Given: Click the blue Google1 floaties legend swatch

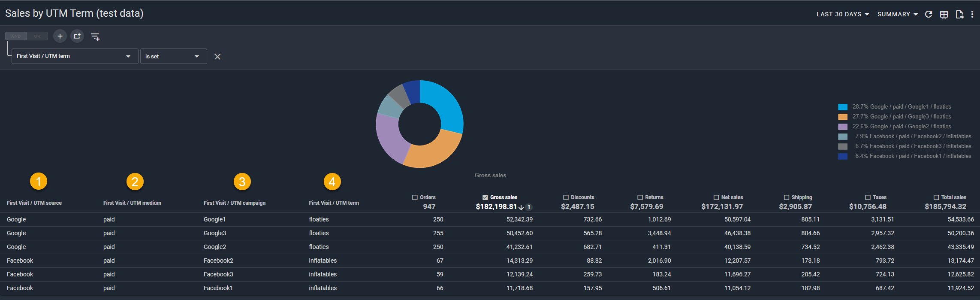Looking at the screenshot, I should (x=842, y=107).
